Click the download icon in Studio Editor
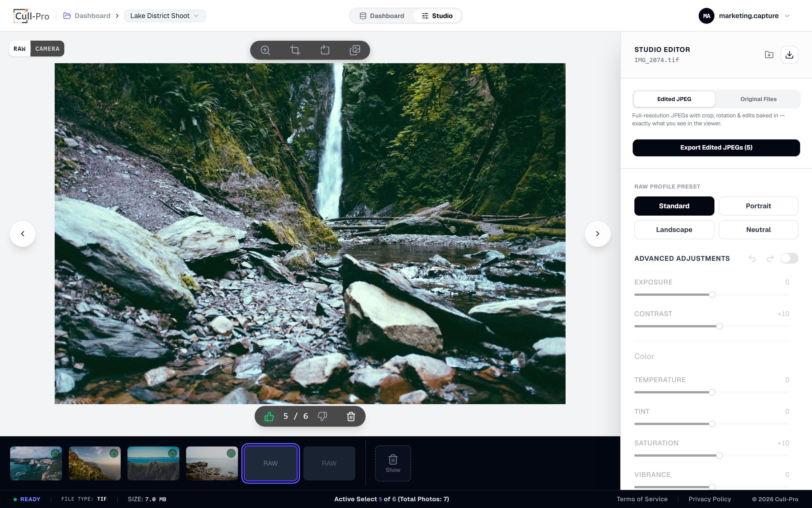The width and height of the screenshot is (812, 508). pos(789,55)
